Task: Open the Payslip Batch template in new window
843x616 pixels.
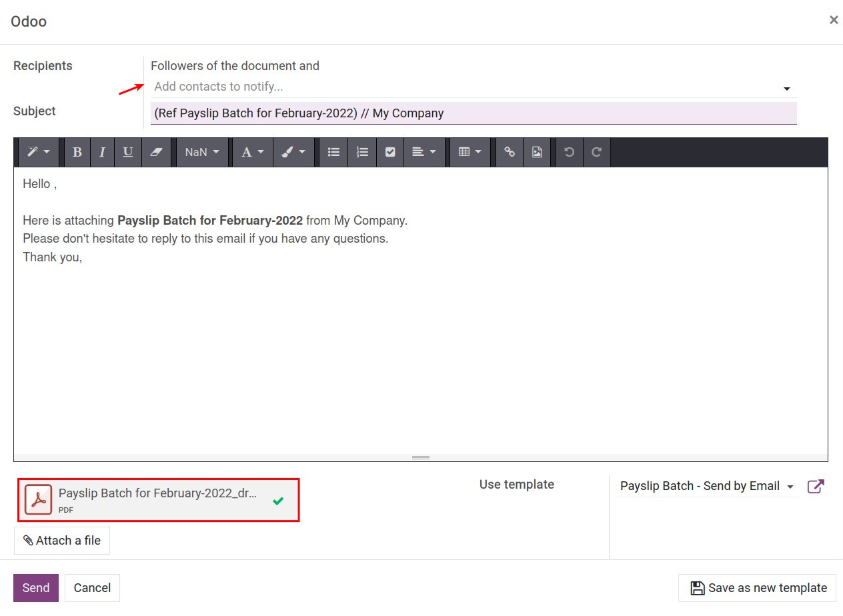Action: coord(815,486)
